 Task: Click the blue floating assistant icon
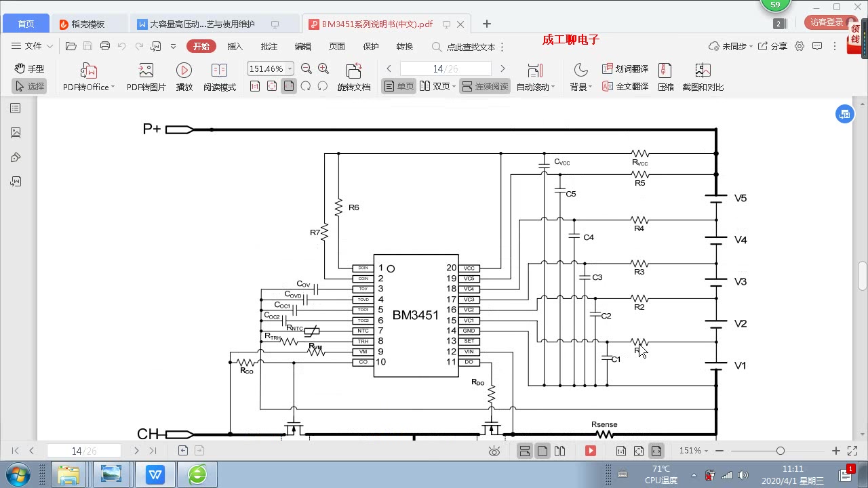(844, 114)
